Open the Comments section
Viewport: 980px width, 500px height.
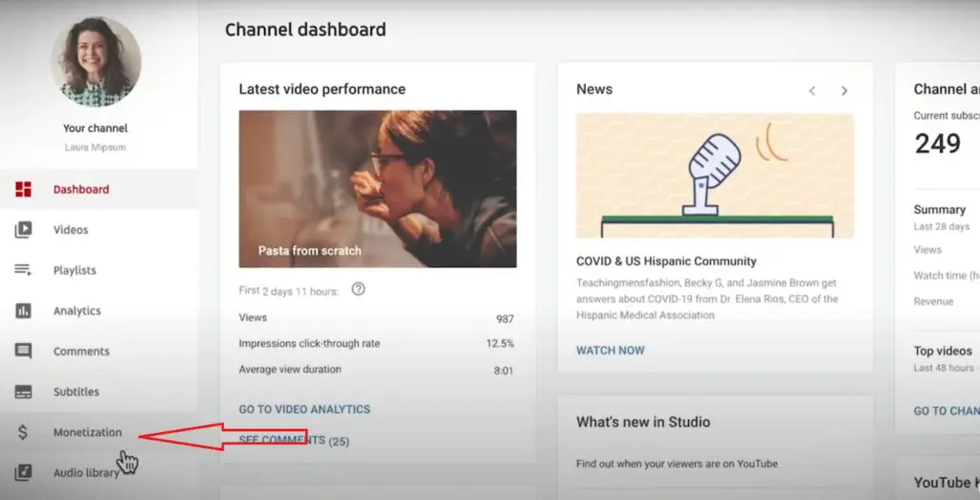coord(99,352)
